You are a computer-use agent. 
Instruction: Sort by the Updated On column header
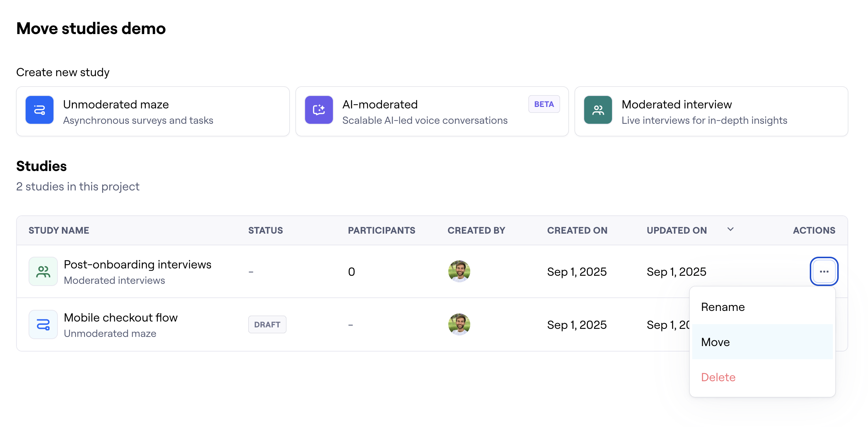point(676,230)
